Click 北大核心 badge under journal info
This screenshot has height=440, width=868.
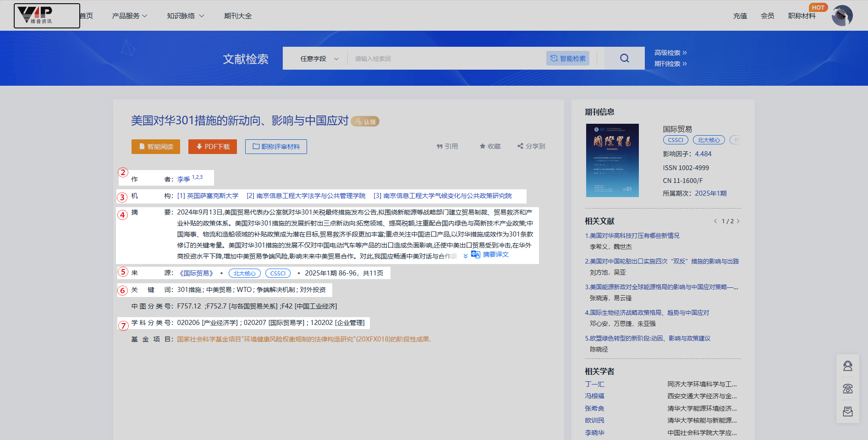tap(709, 140)
